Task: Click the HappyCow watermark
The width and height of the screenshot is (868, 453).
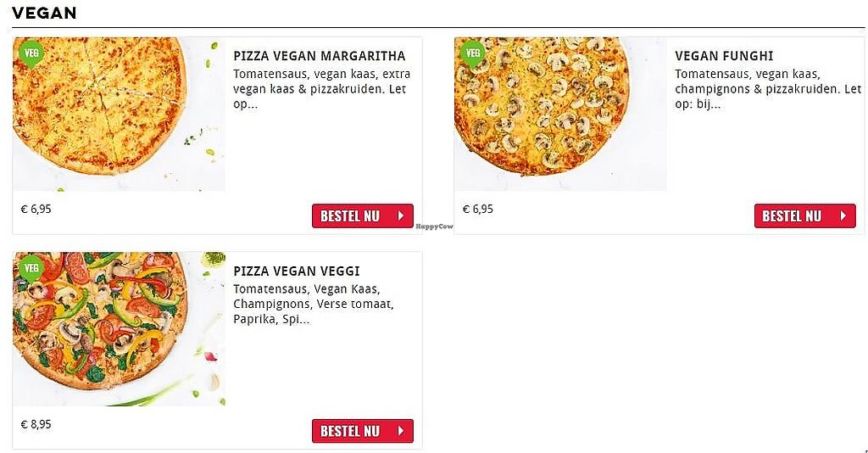Action: 435,226
